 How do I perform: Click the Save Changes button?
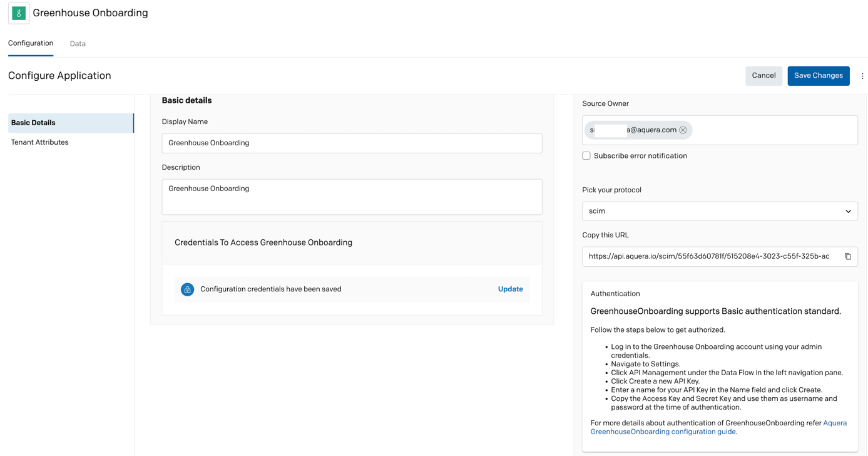tap(818, 76)
